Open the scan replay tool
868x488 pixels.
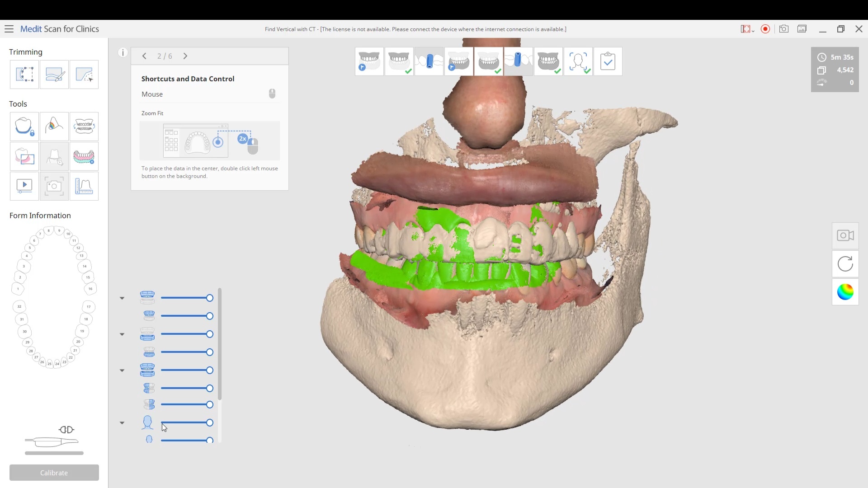pyautogui.click(x=24, y=186)
